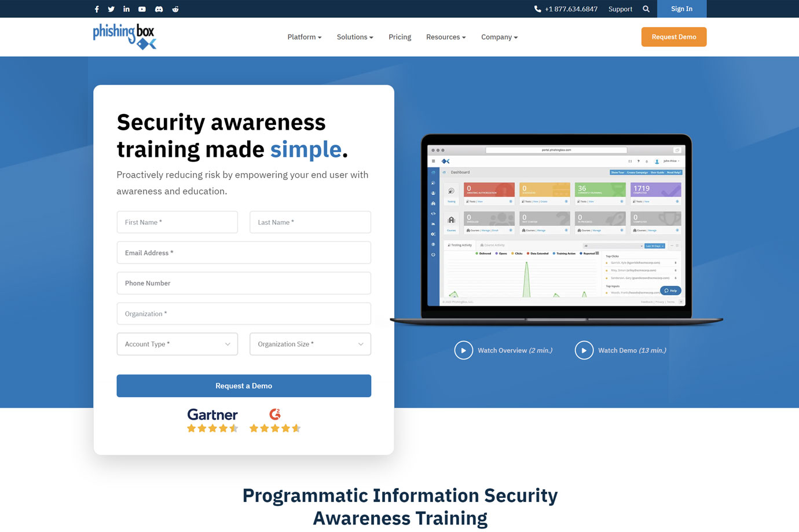Click the Gartner star rating
Image resolution: width=799 pixels, height=532 pixels.
click(212, 428)
